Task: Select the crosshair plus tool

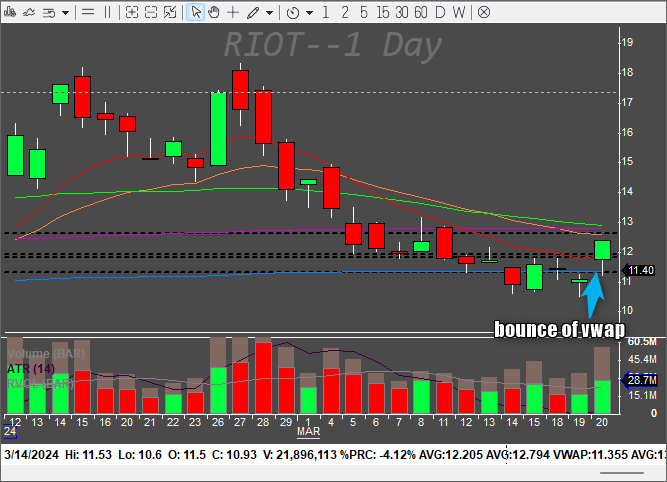Action: (233, 12)
